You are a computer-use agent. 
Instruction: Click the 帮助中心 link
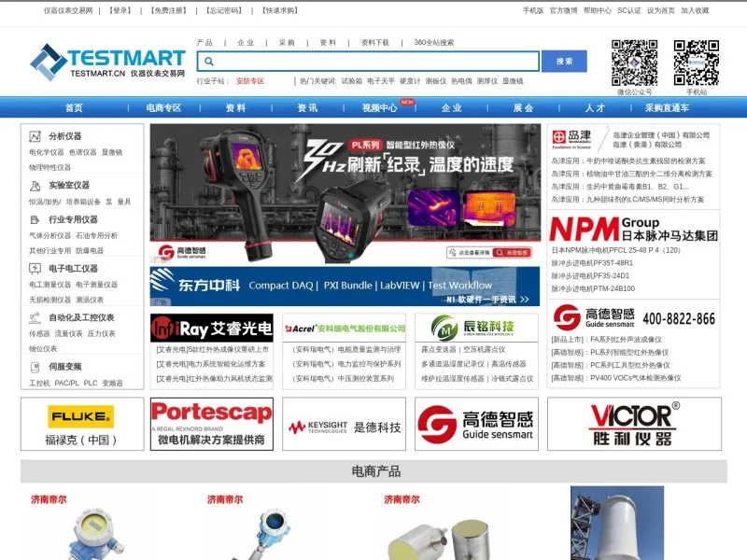click(x=598, y=10)
